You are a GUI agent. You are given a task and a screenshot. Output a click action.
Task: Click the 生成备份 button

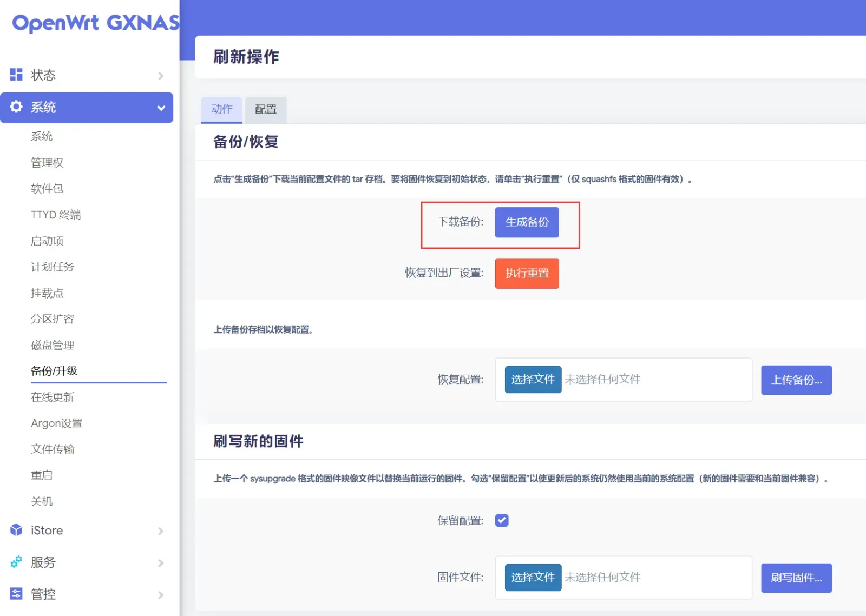click(527, 222)
